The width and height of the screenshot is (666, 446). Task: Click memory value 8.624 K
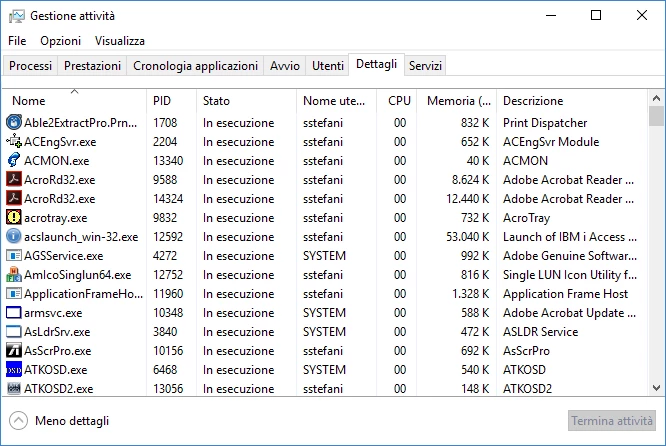click(471, 180)
